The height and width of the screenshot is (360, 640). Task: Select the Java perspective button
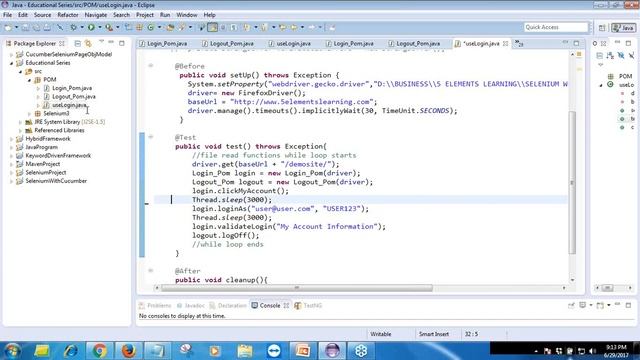(x=623, y=28)
